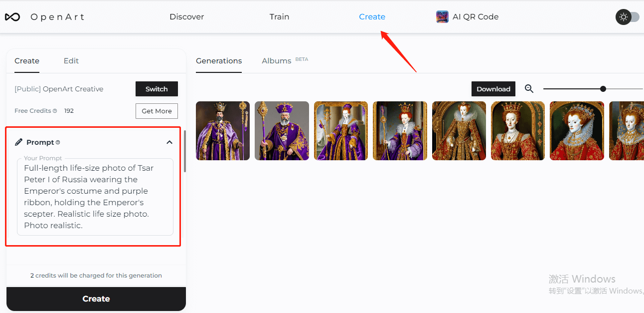Screen dimensions: 644x313
Task: Collapse the Prompt section chevron
Action: (169, 142)
